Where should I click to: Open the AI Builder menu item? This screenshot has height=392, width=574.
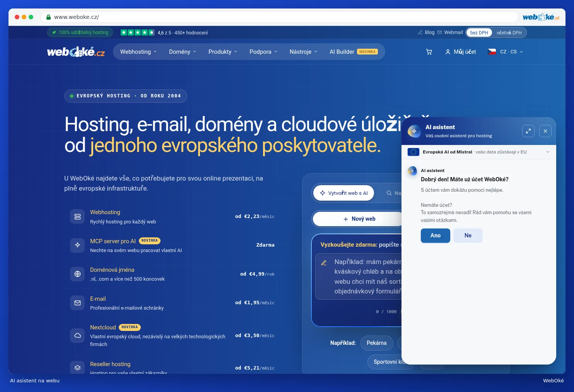tap(354, 52)
